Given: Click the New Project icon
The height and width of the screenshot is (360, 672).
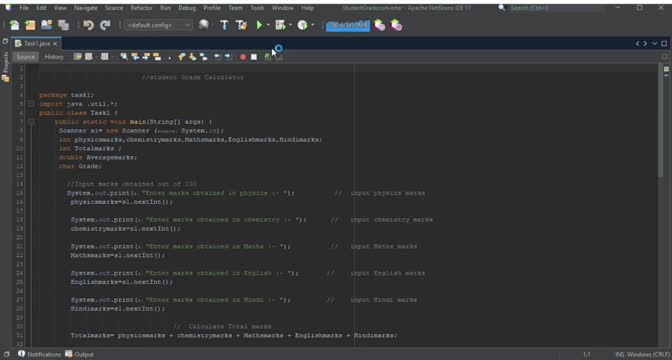Looking at the screenshot, I should pos(30,25).
